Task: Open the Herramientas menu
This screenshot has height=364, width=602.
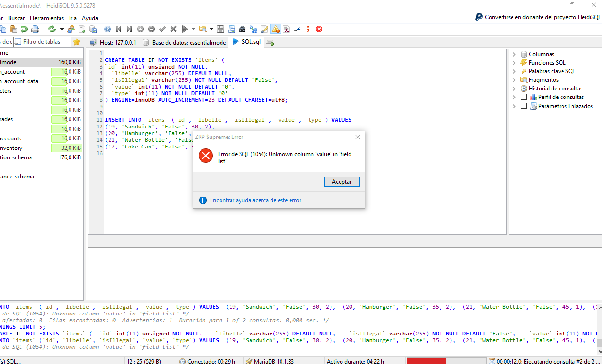Action: coord(47,18)
